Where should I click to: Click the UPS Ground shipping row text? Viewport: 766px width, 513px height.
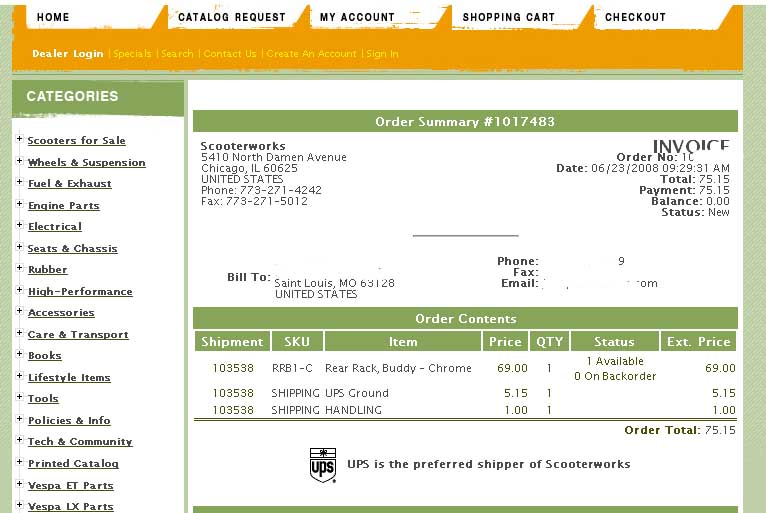point(357,393)
